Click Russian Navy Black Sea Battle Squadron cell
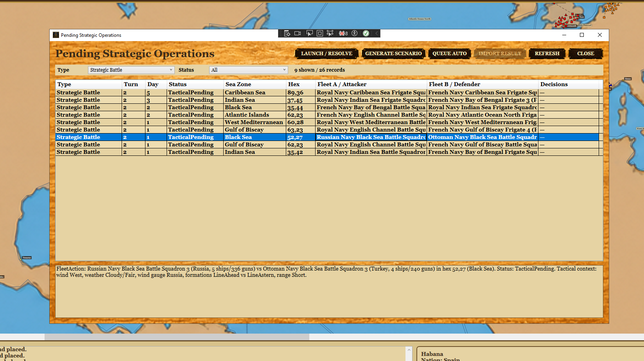 (x=371, y=137)
